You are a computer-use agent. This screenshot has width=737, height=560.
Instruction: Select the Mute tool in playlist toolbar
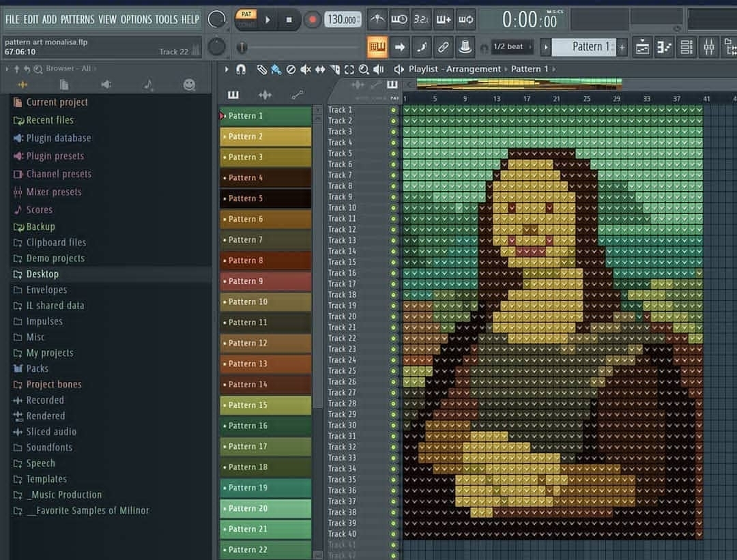(x=306, y=70)
